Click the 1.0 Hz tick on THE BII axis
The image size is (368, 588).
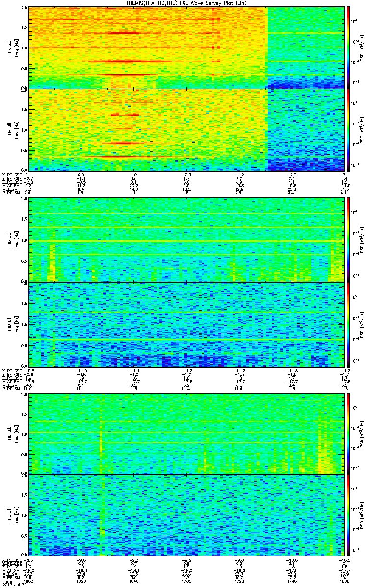(x=24, y=515)
